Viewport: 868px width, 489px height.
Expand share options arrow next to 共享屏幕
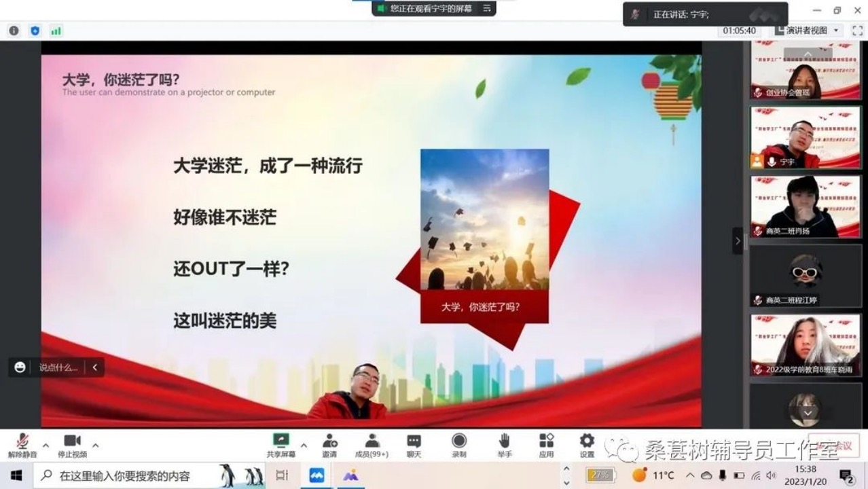(x=304, y=446)
